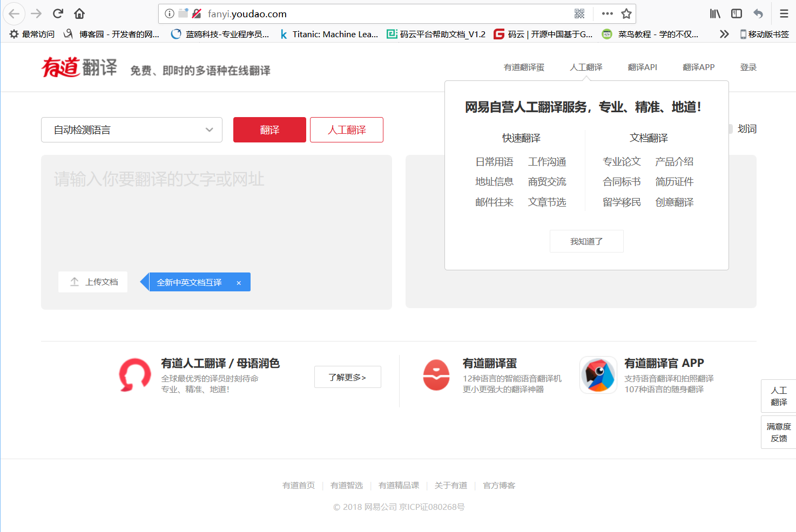Click the 有道翻译官 APP bird icon
This screenshot has width=796, height=532.
pyautogui.click(x=598, y=375)
